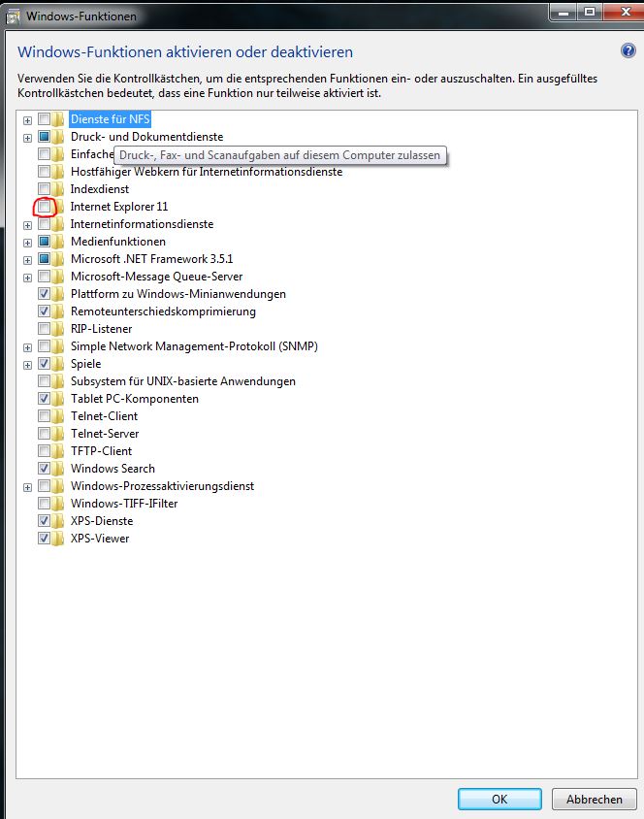Click the Abbrechen button

pyautogui.click(x=594, y=800)
